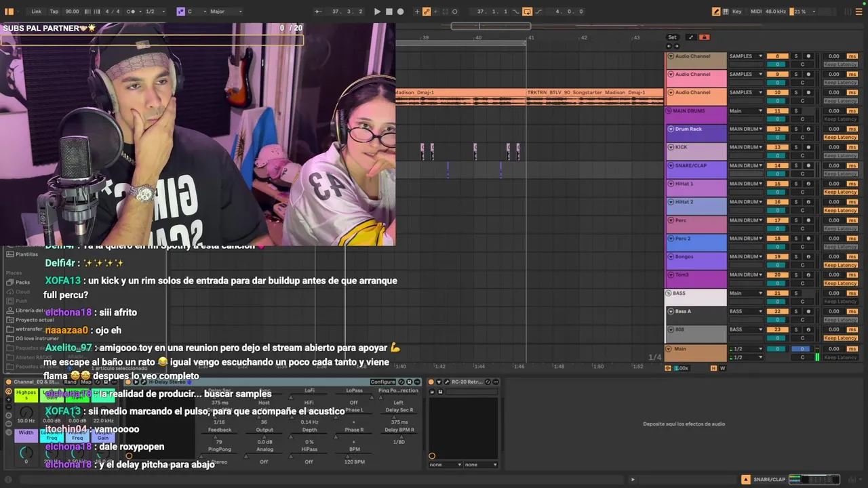The width and height of the screenshot is (868, 488).
Task: Solo the MAIN DRUMS group
Action: pyautogui.click(x=796, y=110)
